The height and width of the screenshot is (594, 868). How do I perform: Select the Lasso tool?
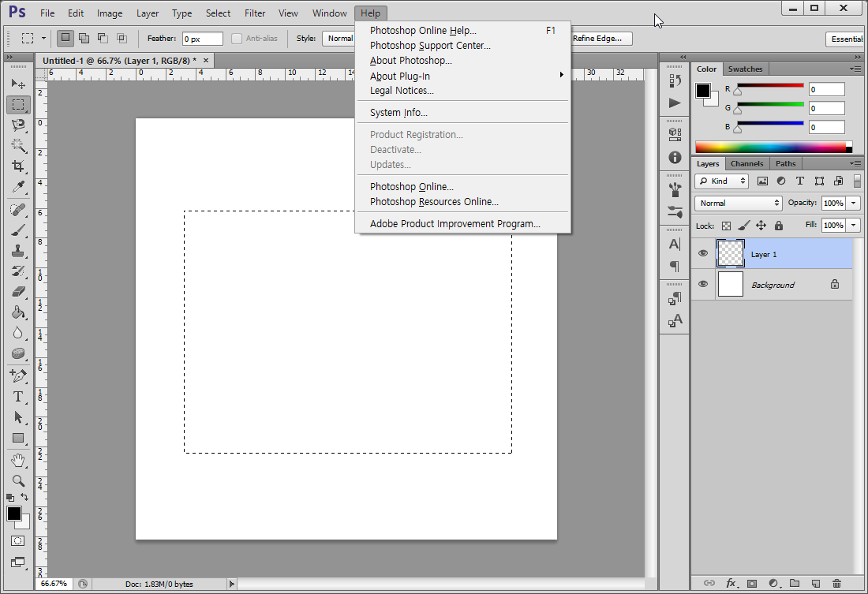coord(18,125)
